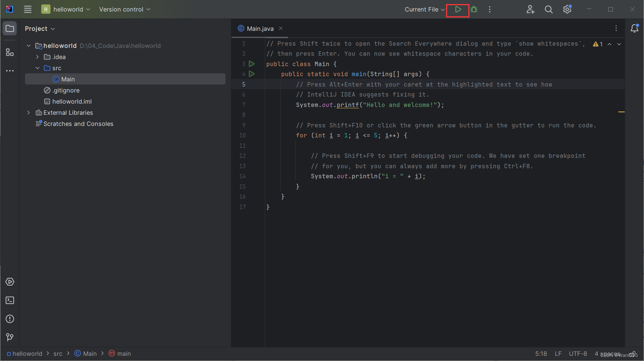This screenshot has width=644, height=361.
Task: Collapse the helloworld root tree node
Action: [x=29, y=46]
